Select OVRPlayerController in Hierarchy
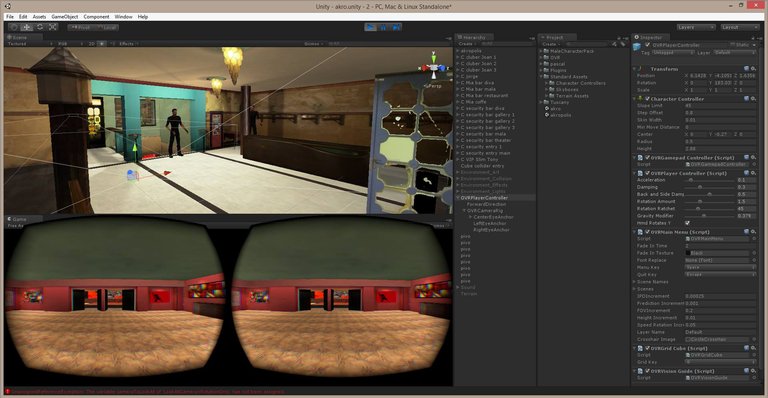This screenshot has height=398, width=768. pyautogui.click(x=484, y=198)
